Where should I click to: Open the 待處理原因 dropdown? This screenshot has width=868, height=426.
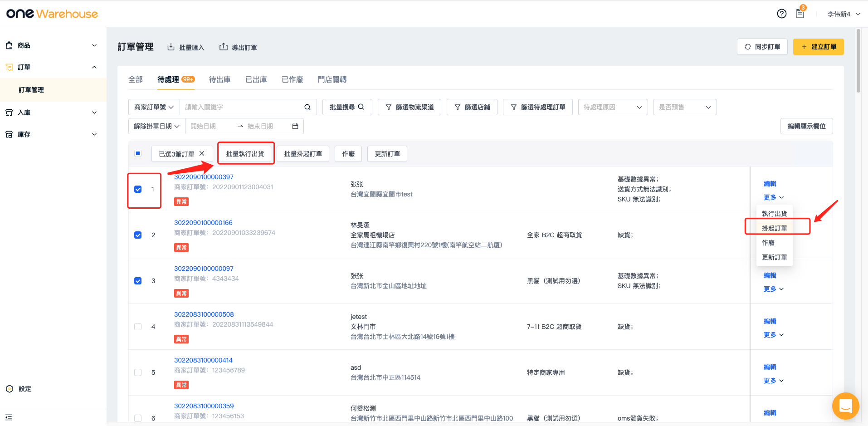point(613,107)
